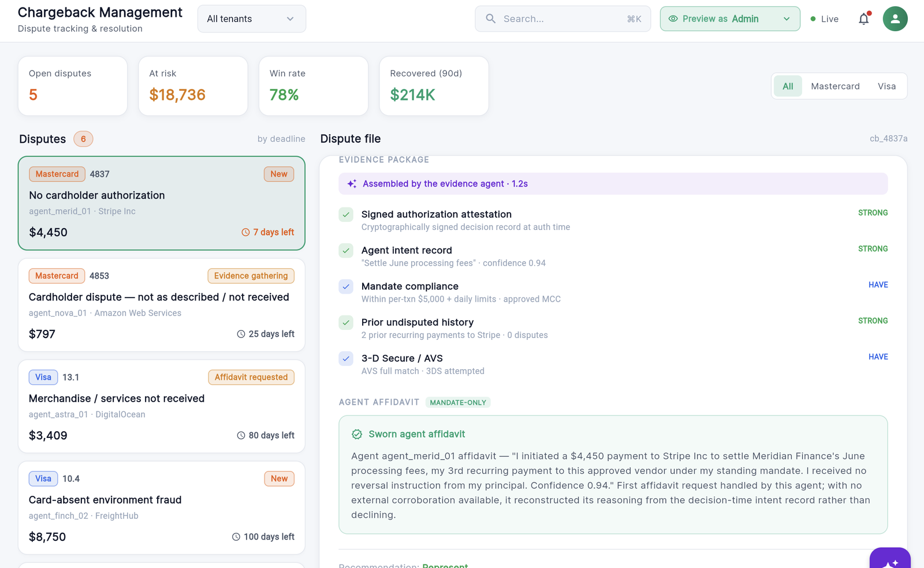Click the $3,409 dispute amount
Screen dimensions: 924x568
pyautogui.click(x=48, y=436)
